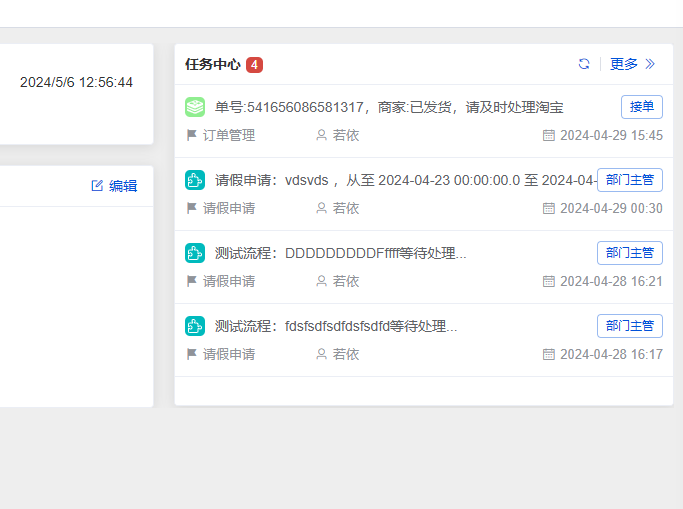Click user icon in the 订单管理 row
Screen dimensions: 683x509
(321, 135)
